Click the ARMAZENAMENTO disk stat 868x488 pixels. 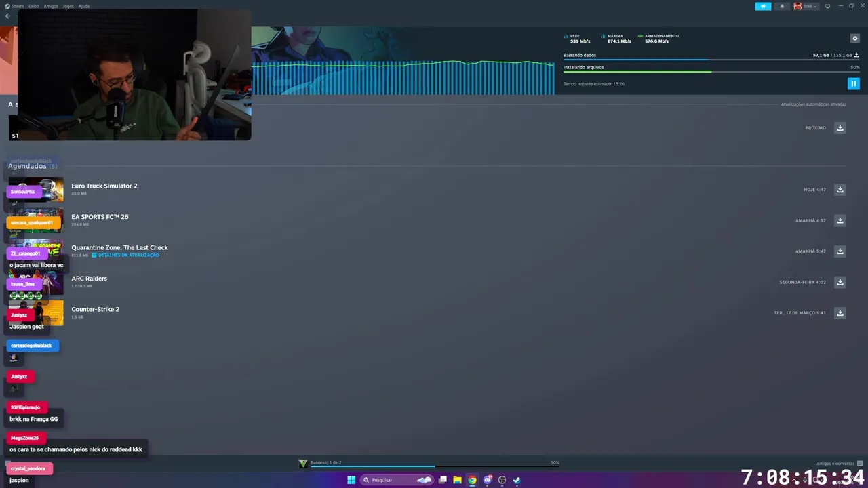(658, 39)
